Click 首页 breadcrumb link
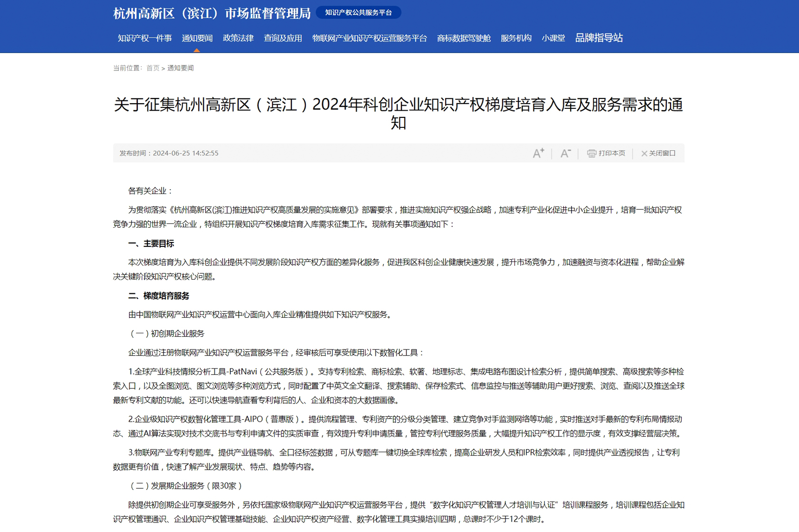799x532 pixels. (153, 68)
